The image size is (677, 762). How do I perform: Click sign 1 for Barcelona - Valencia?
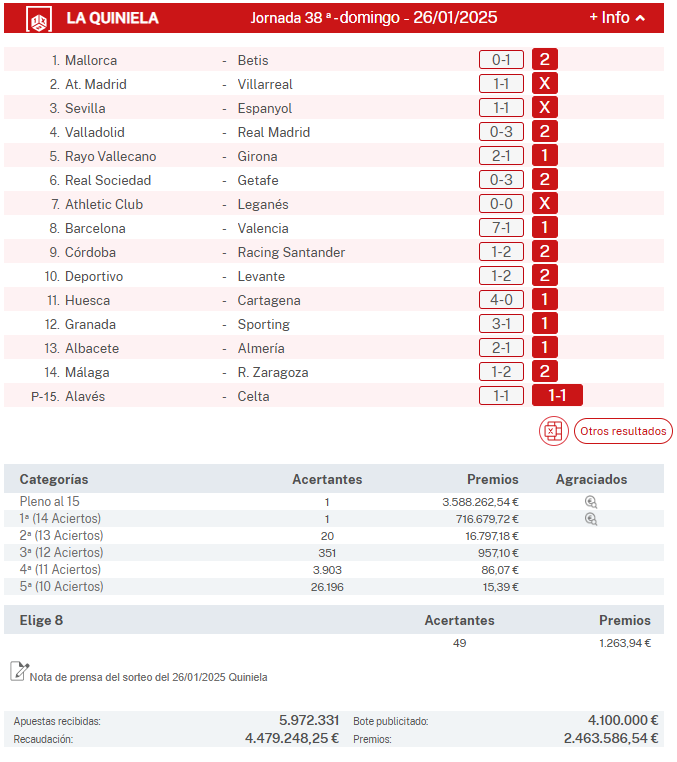pos(545,228)
